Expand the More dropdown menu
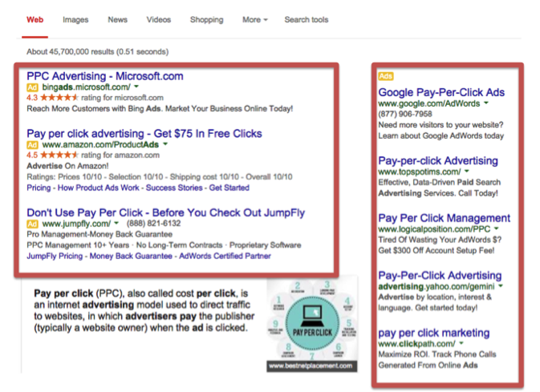This screenshot has width=540, height=392. point(254,19)
